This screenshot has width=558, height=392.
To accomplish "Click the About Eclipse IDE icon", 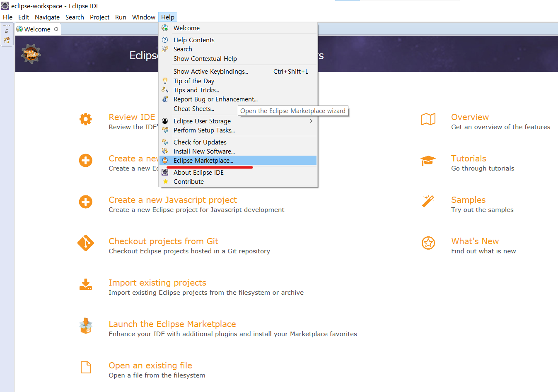I will point(165,172).
